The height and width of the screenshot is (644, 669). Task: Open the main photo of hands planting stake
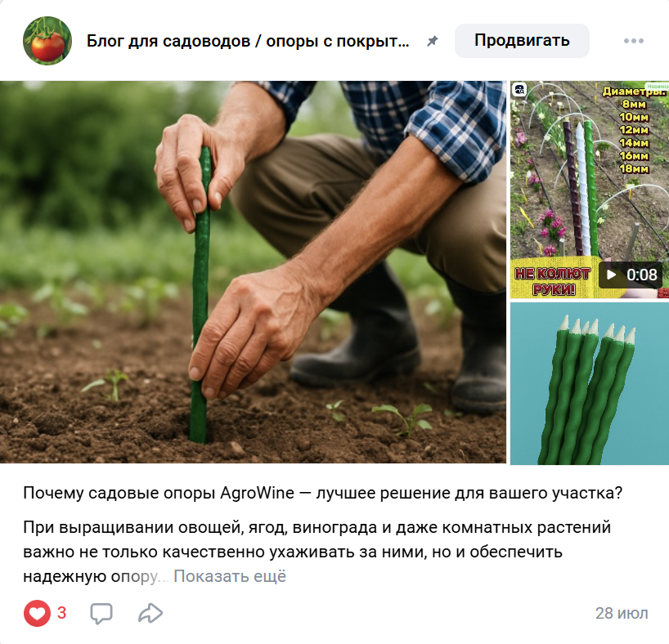pyautogui.click(x=253, y=272)
